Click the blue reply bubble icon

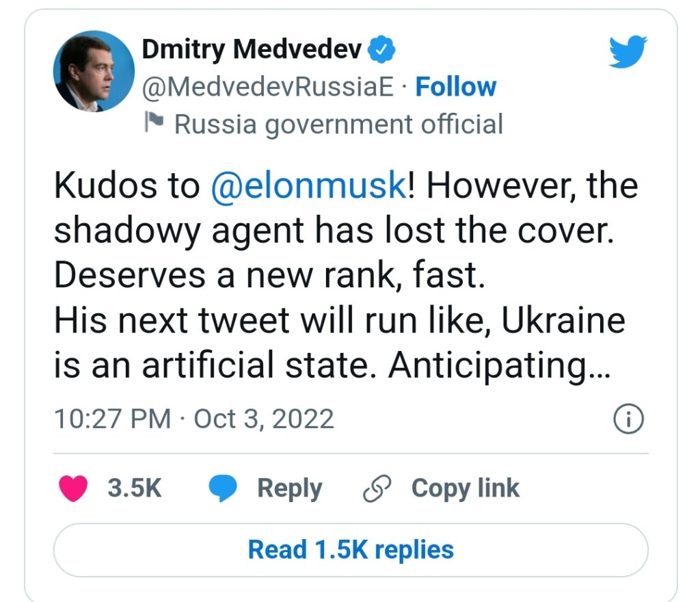221,488
